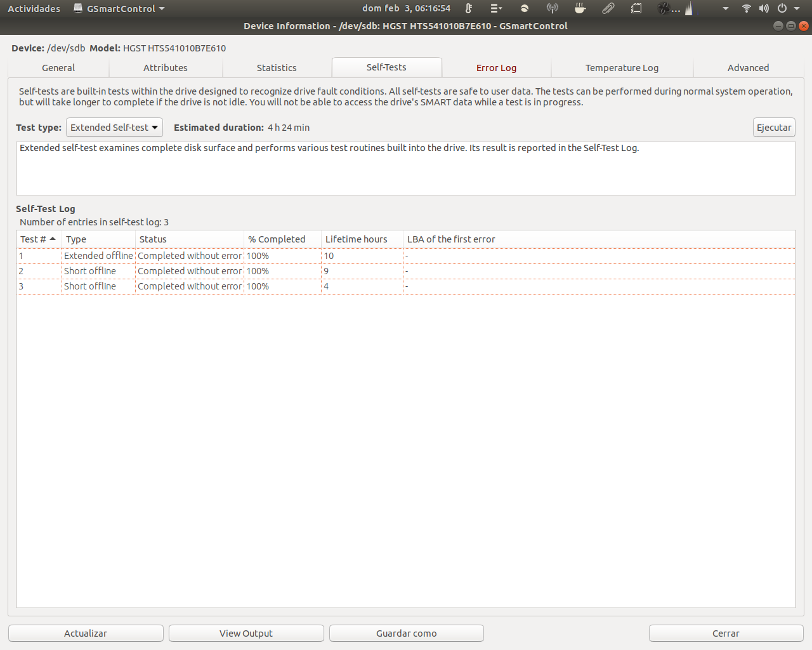Click the paperclip clipboard indicator

pyautogui.click(x=608, y=8)
